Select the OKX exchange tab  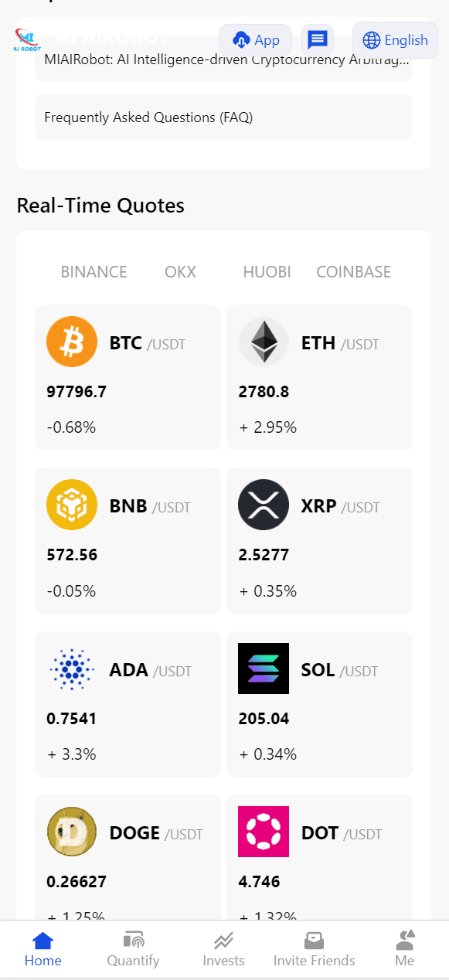click(x=180, y=272)
